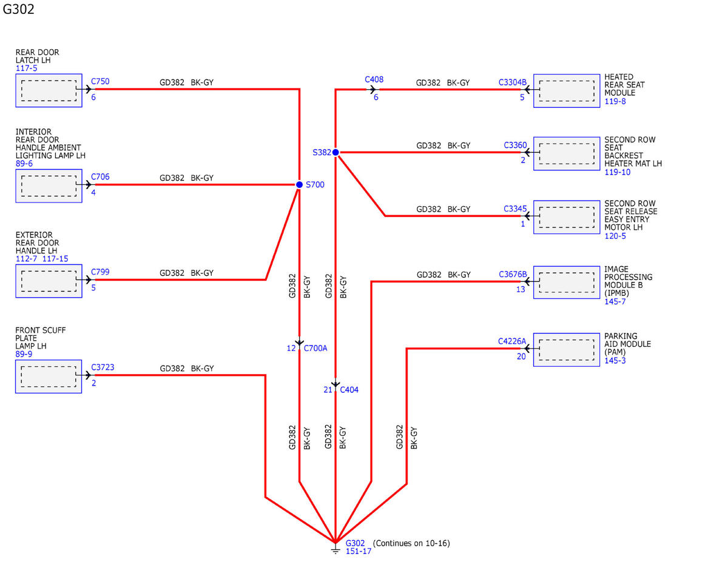Open page reference 89-6
The width and height of the screenshot is (728, 562).
coord(25,164)
